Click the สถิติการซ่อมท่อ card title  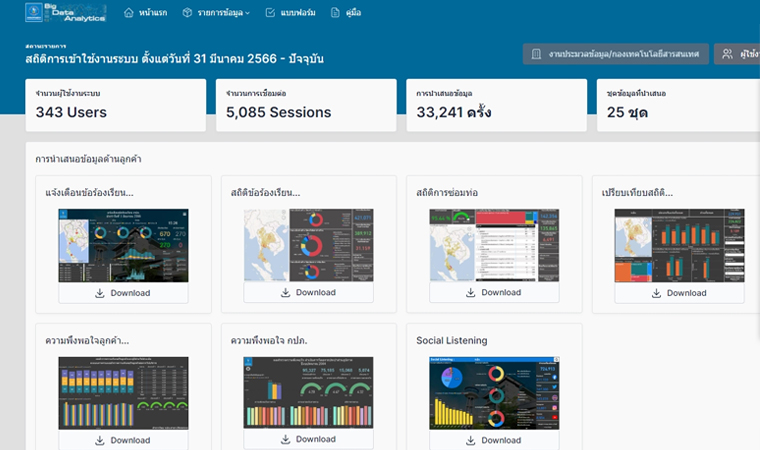click(447, 193)
